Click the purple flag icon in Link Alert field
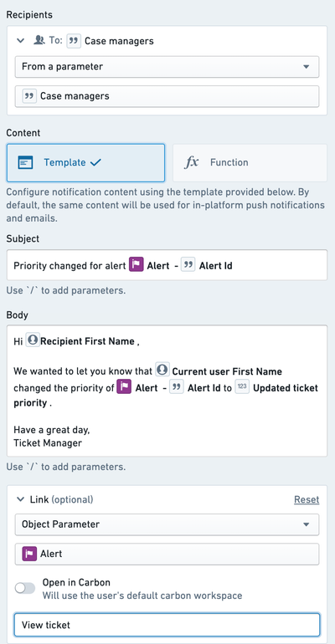 29,554
